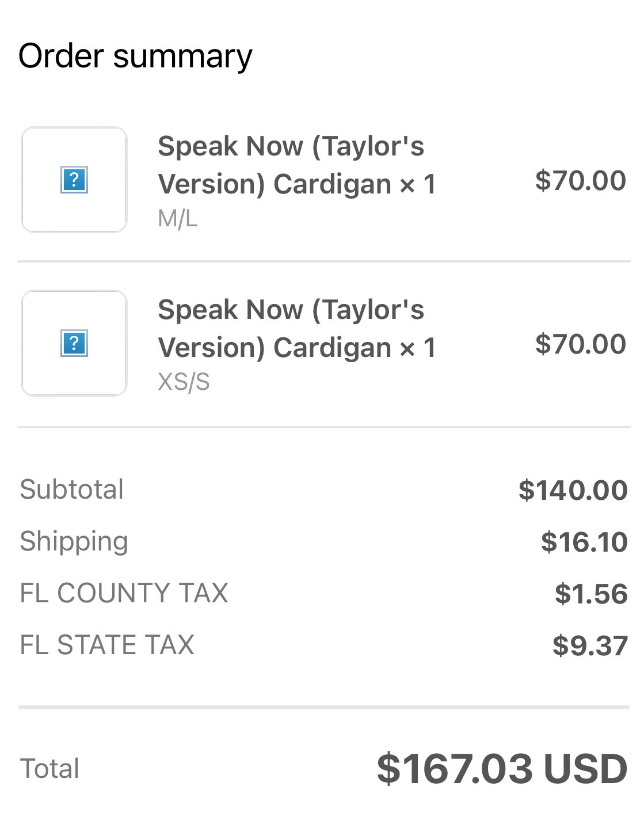Screen dimensions: 644x824
Task: Click the $9.37 state tax amount
Action: click(x=589, y=645)
